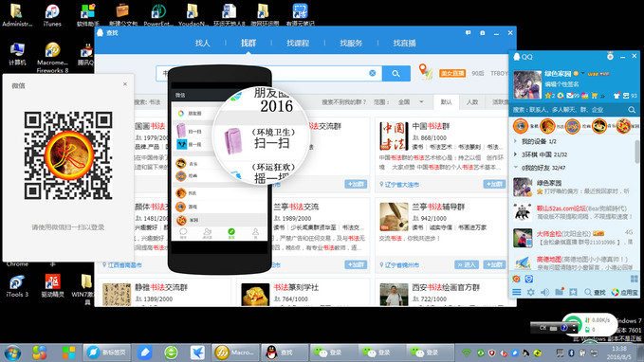644x362 pixels.
Task: Open QQ main menu hamburger icon
Action: pos(517,292)
